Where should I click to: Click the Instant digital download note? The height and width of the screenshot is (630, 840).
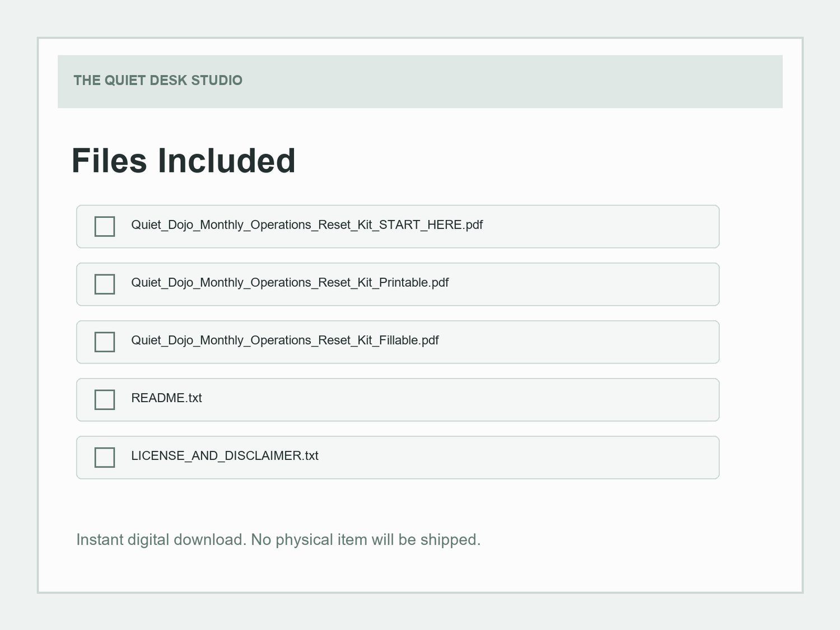click(x=278, y=540)
